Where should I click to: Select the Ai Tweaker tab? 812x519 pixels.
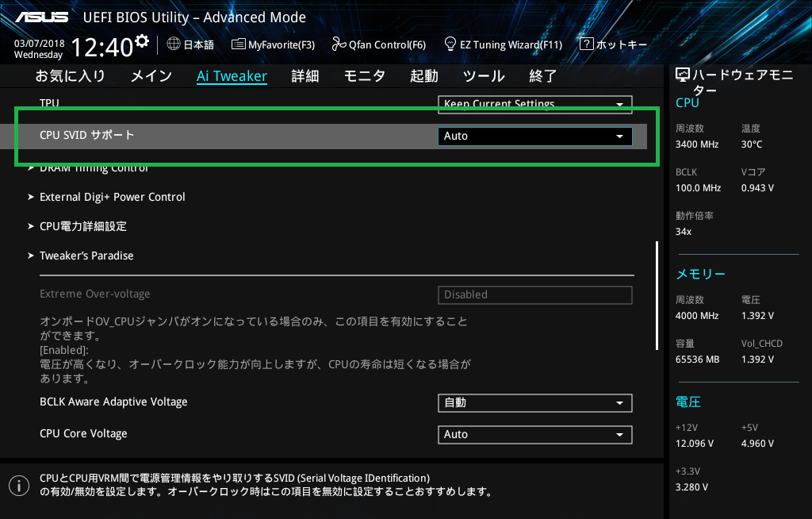coord(232,76)
